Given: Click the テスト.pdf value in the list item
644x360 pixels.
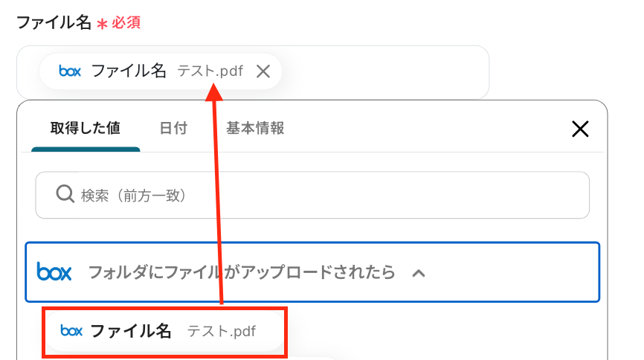Looking at the screenshot, I should 221,331.
